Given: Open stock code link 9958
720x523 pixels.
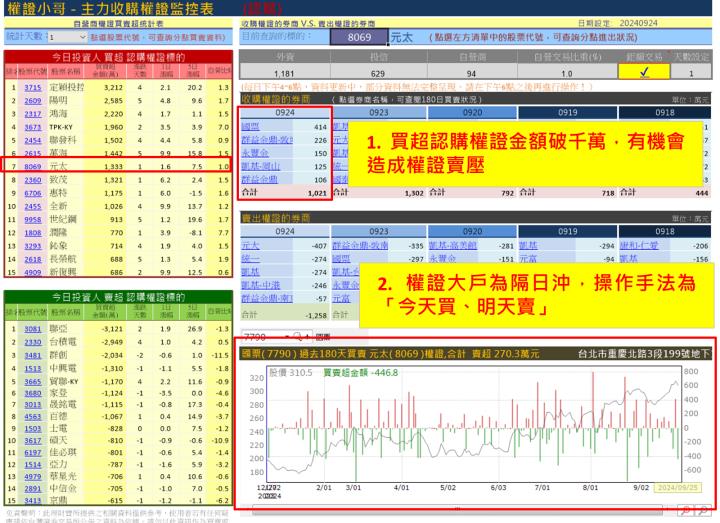Looking at the screenshot, I should [33, 220].
